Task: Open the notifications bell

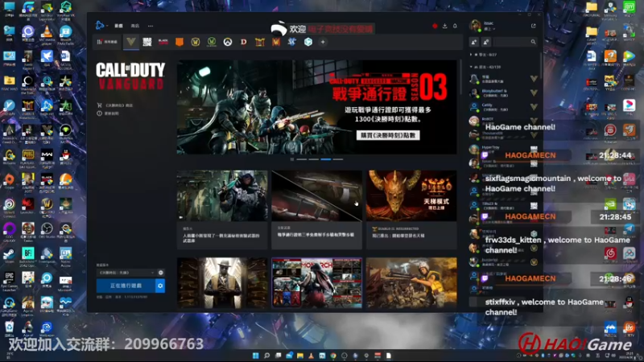Action: point(455,26)
